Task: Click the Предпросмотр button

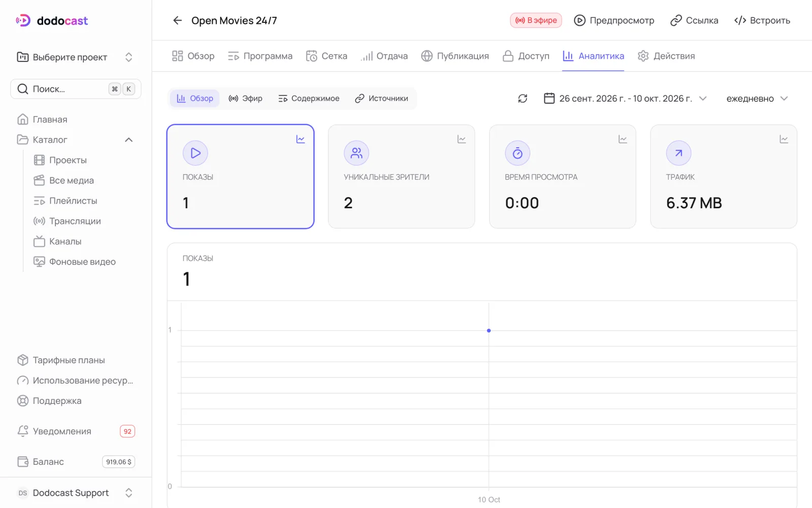Action: [x=614, y=20]
